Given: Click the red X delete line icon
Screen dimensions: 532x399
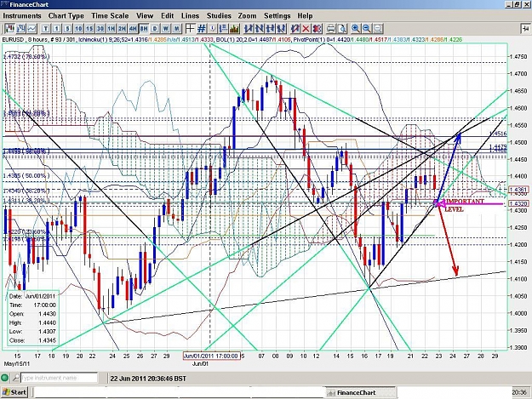Looking at the screenshot, I should coord(306,28).
